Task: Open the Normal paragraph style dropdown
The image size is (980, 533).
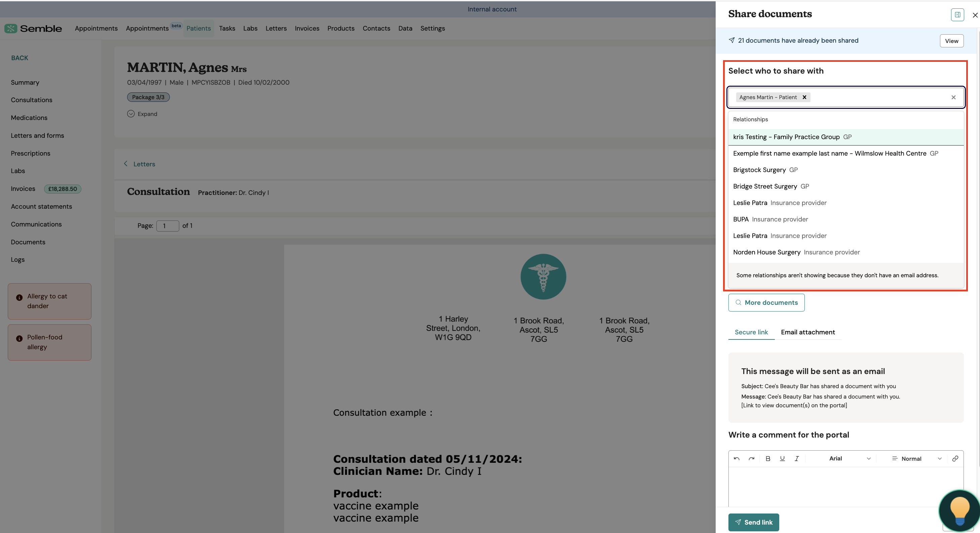Action: (x=917, y=458)
